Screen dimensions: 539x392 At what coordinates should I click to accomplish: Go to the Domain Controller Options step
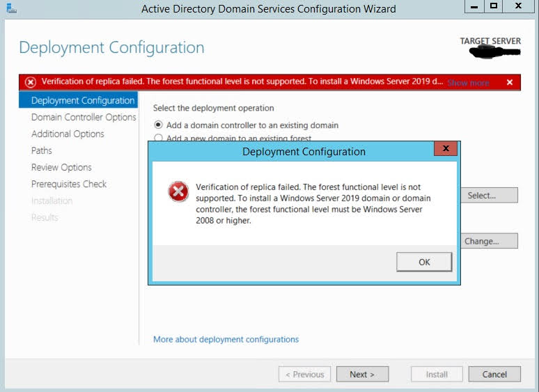point(84,117)
